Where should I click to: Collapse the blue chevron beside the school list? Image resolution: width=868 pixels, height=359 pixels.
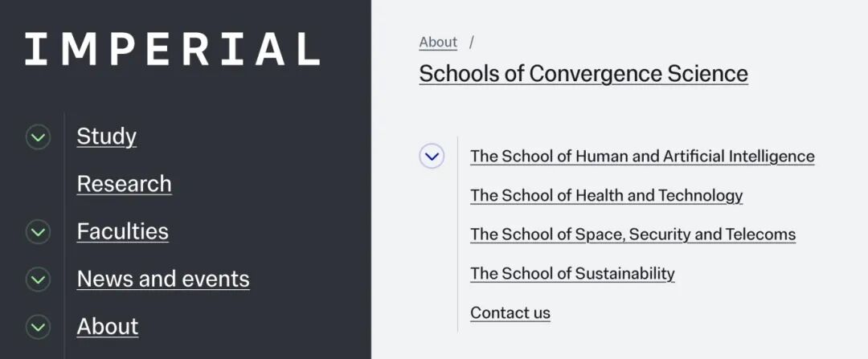pyautogui.click(x=432, y=156)
